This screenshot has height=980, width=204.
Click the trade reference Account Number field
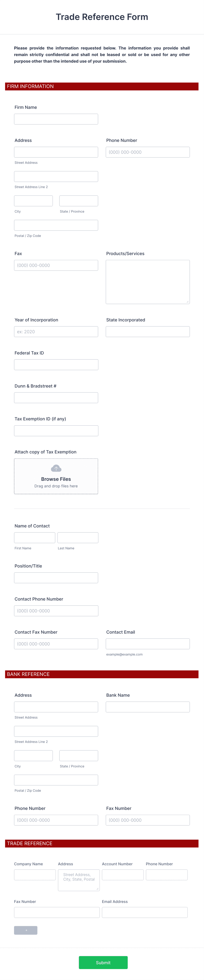[123, 875]
